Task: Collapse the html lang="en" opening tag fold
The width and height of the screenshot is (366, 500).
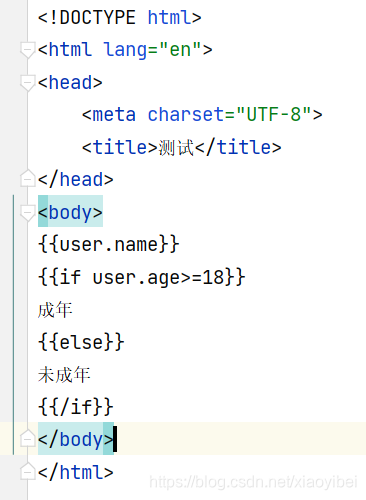Action: pos(27,50)
